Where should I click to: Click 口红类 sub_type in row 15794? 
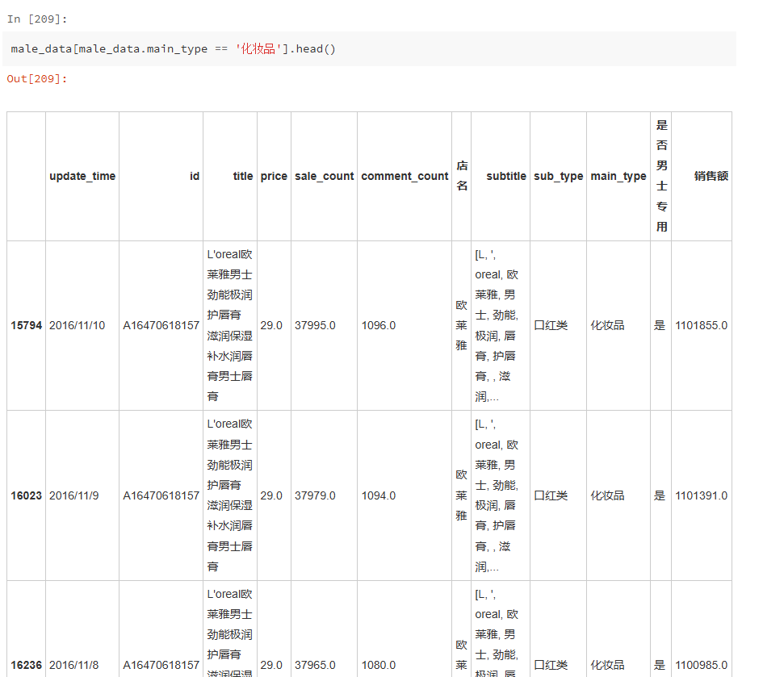(551, 326)
